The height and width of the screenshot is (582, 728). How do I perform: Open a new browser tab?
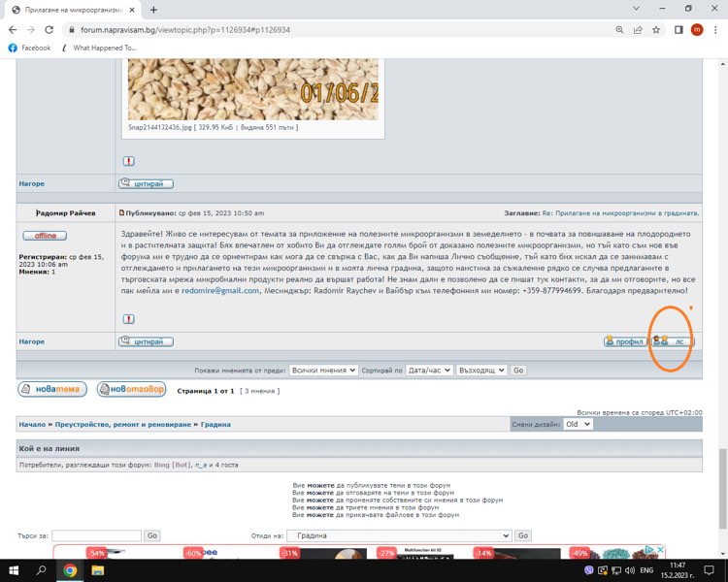point(153,9)
